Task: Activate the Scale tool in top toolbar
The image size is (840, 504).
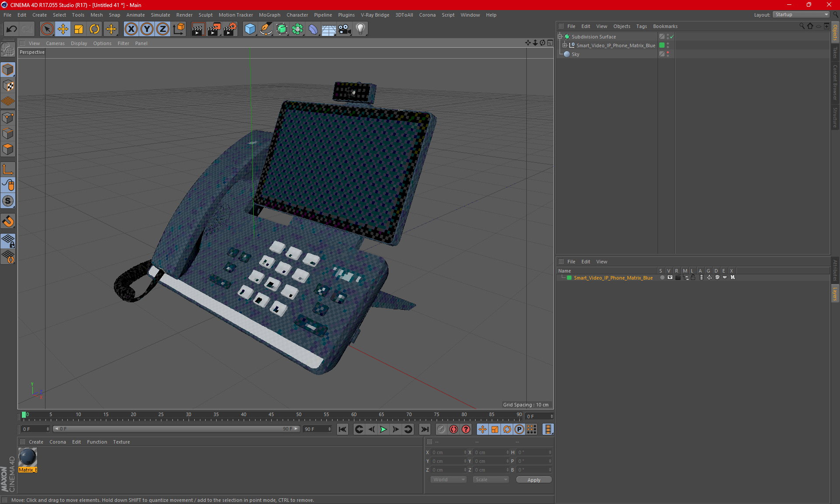Action: tap(79, 29)
